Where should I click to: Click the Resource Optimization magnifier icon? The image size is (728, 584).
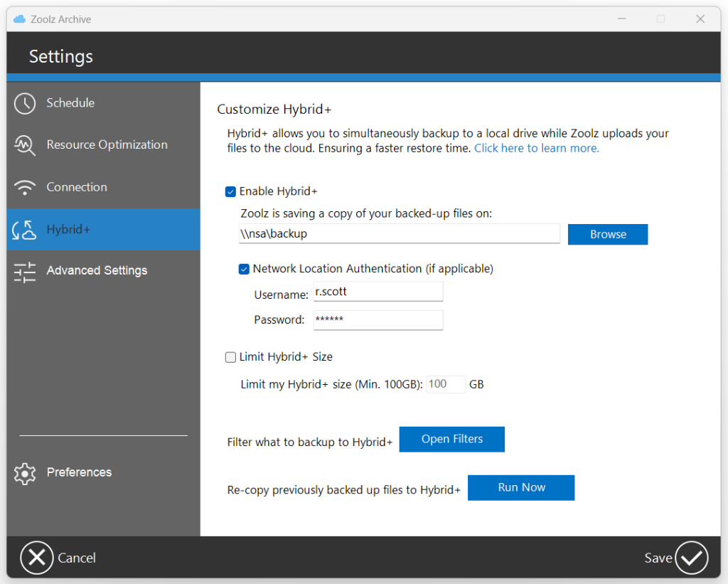pyautogui.click(x=25, y=145)
